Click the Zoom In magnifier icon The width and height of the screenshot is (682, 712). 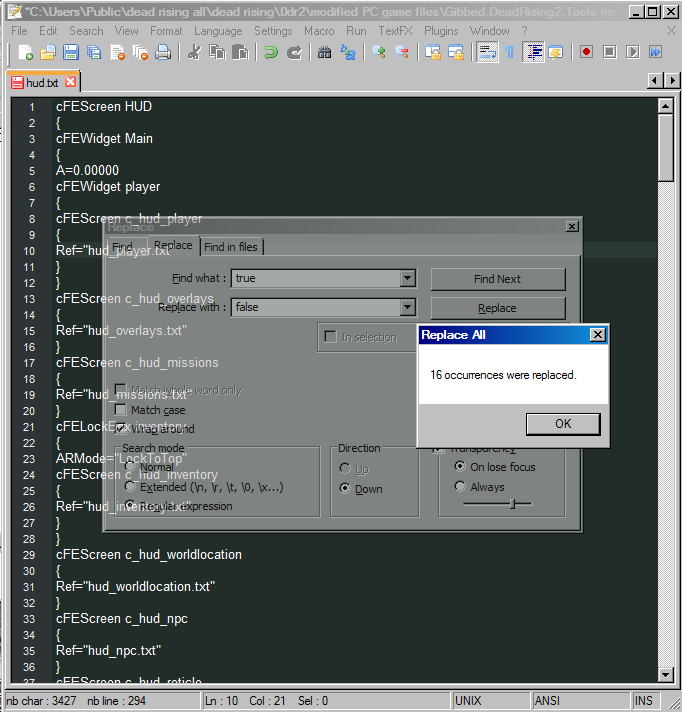pyautogui.click(x=379, y=52)
